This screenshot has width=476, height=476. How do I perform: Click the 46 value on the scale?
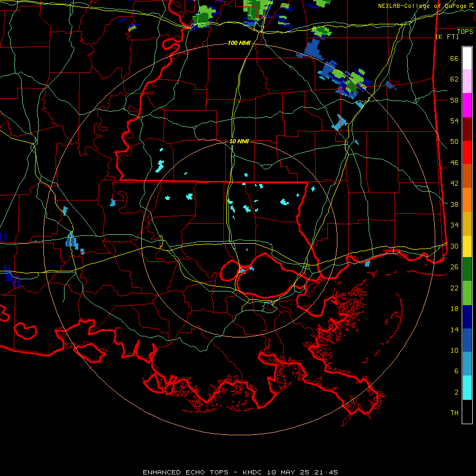(x=454, y=163)
